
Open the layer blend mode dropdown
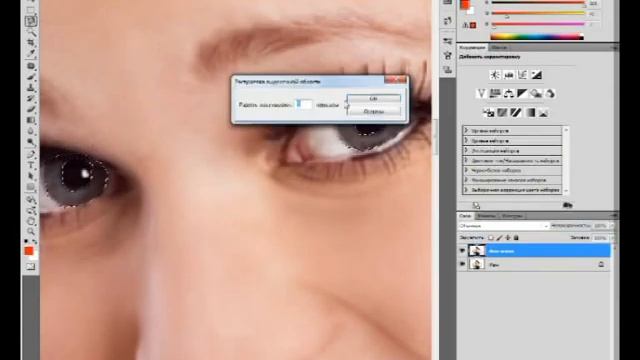[x=504, y=226]
